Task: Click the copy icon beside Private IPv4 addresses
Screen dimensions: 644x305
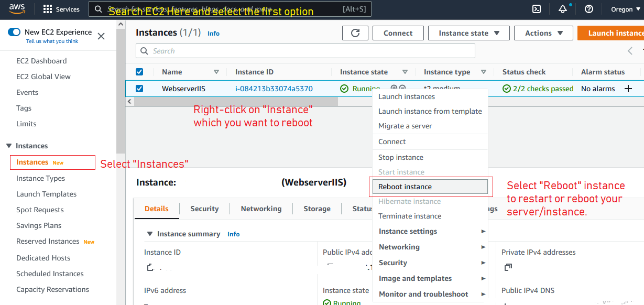Action: pos(508,267)
